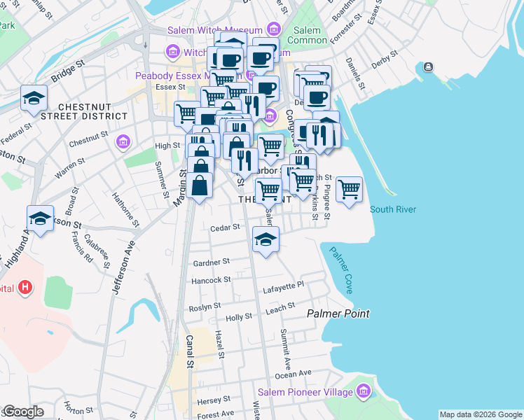Click the Salem Witch Museum label
This screenshot has height=420, width=524.
214,30
